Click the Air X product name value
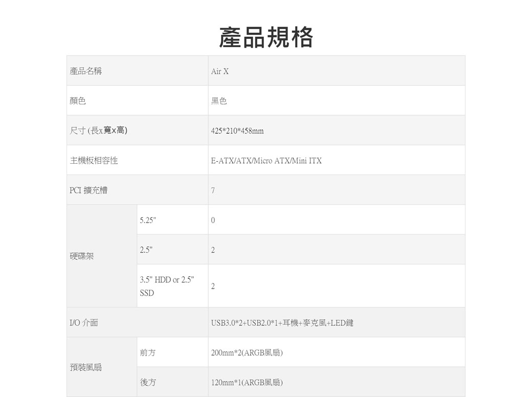Viewport: 532px width, 397px height. [x=220, y=72]
